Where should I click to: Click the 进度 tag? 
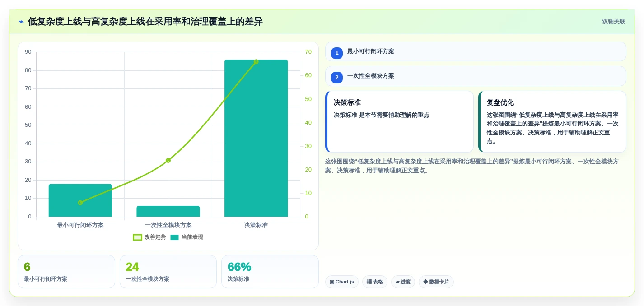point(403,282)
